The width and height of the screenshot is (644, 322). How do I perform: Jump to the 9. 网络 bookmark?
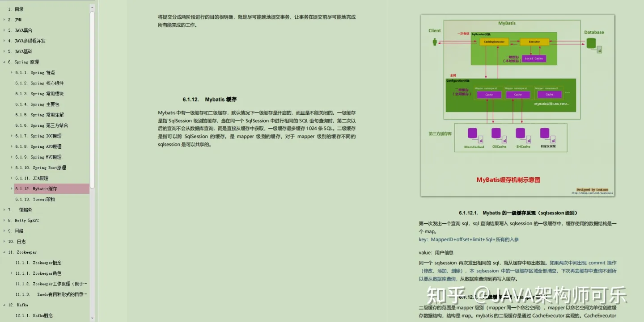16,231
